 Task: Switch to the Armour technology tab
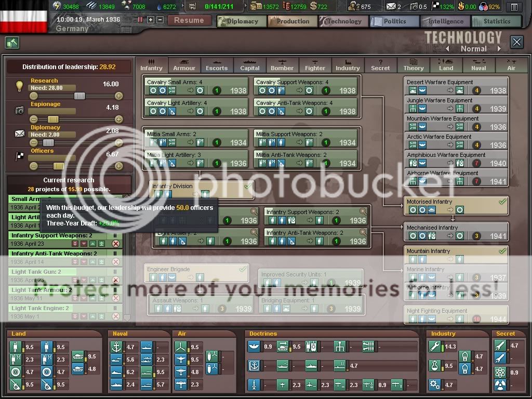click(x=184, y=65)
